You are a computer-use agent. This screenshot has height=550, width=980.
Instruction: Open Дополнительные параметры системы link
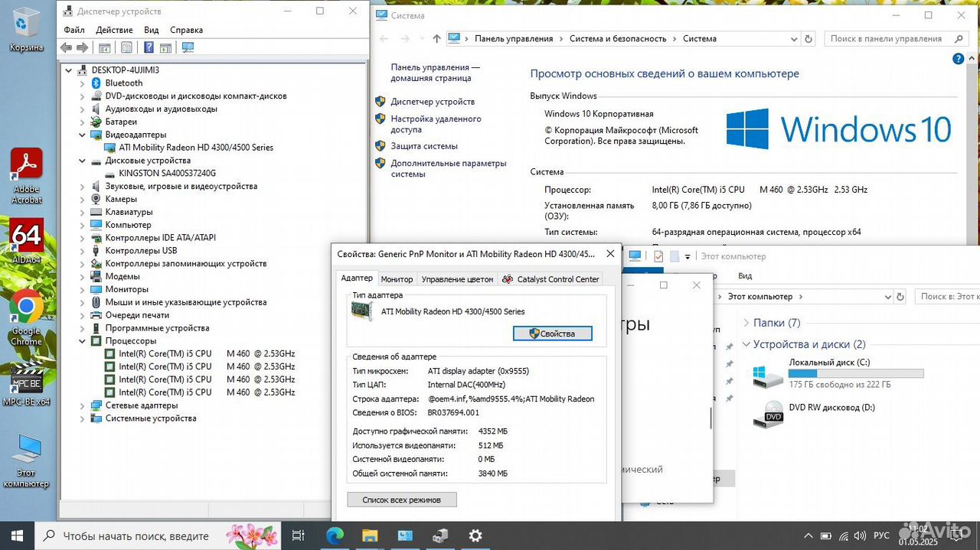[x=449, y=168]
